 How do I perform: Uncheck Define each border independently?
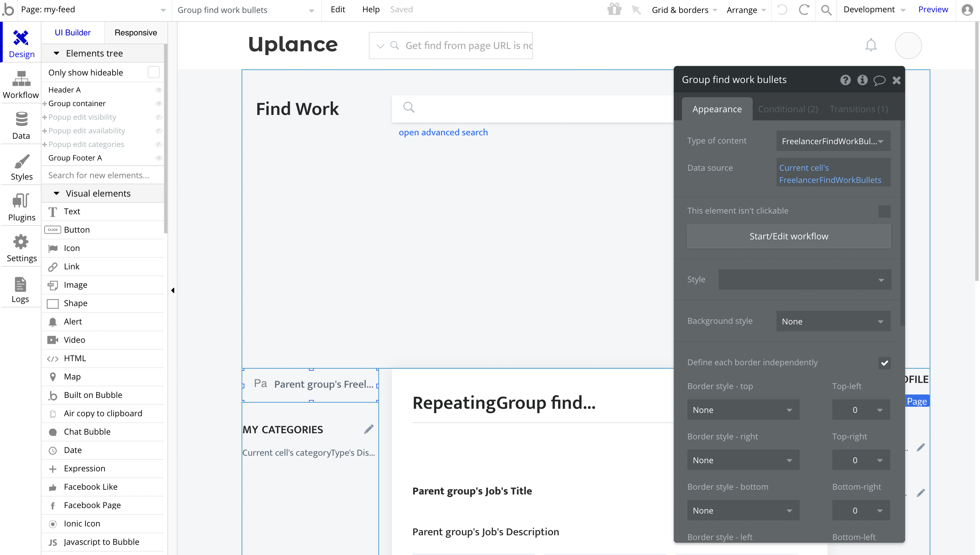(884, 363)
